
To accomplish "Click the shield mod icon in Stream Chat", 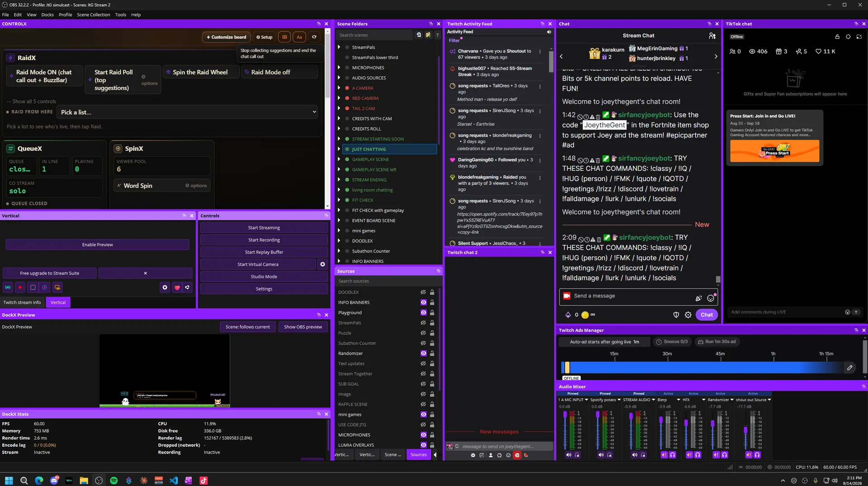I will (x=676, y=315).
